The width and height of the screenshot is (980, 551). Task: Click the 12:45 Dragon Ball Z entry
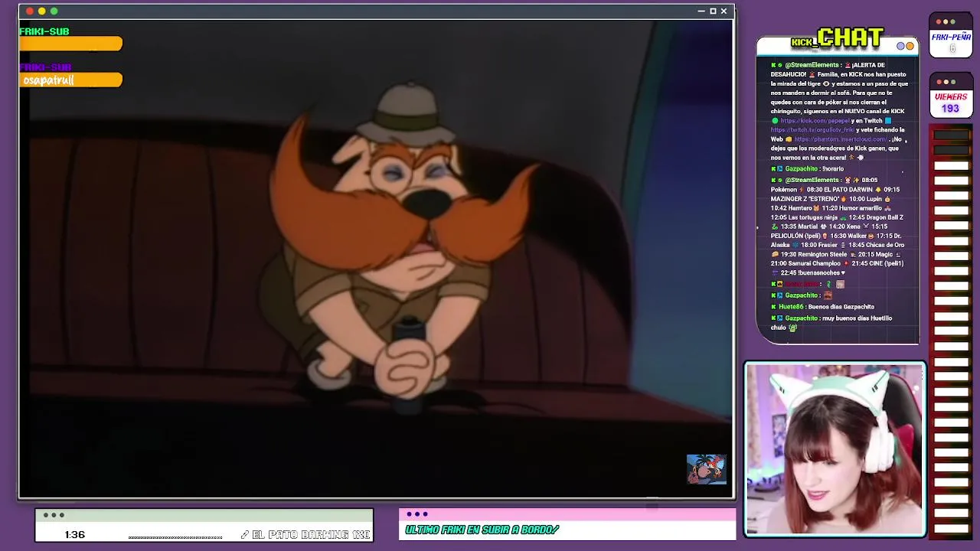876,217
